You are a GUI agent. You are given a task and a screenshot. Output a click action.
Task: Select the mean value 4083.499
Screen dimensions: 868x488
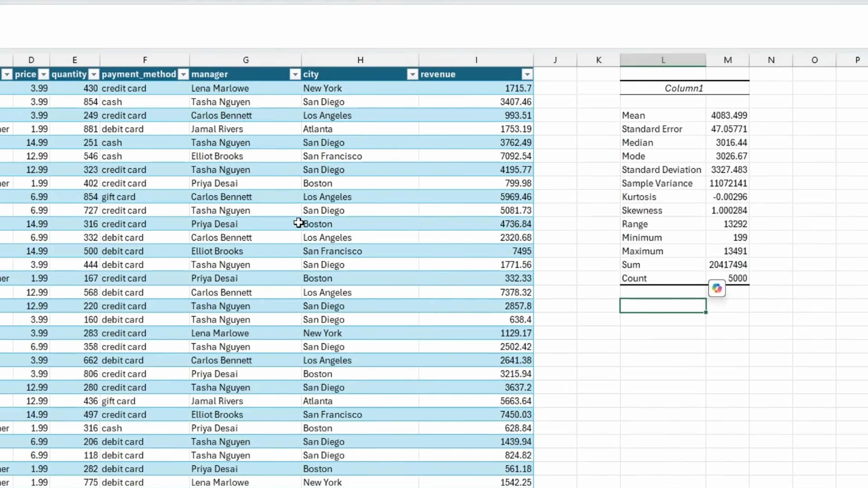click(x=728, y=115)
